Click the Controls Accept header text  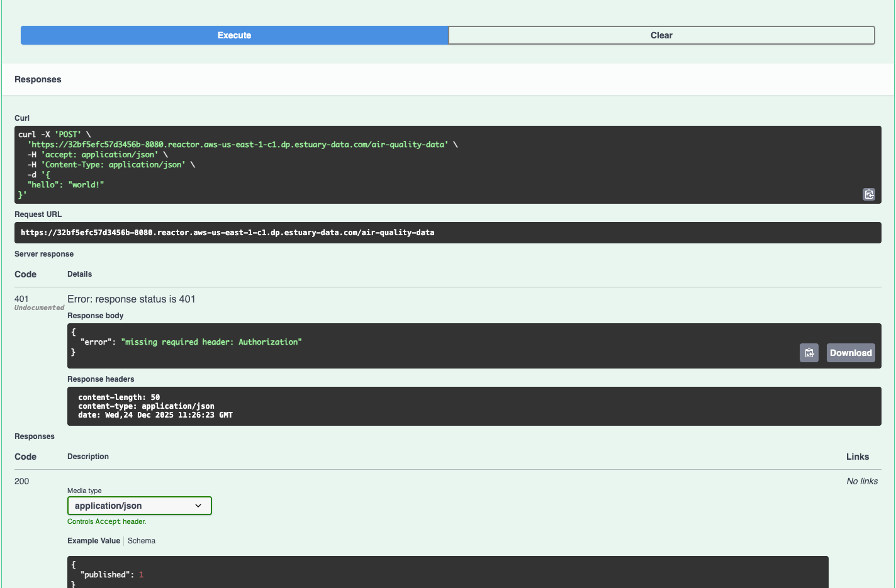tap(106, 521)
